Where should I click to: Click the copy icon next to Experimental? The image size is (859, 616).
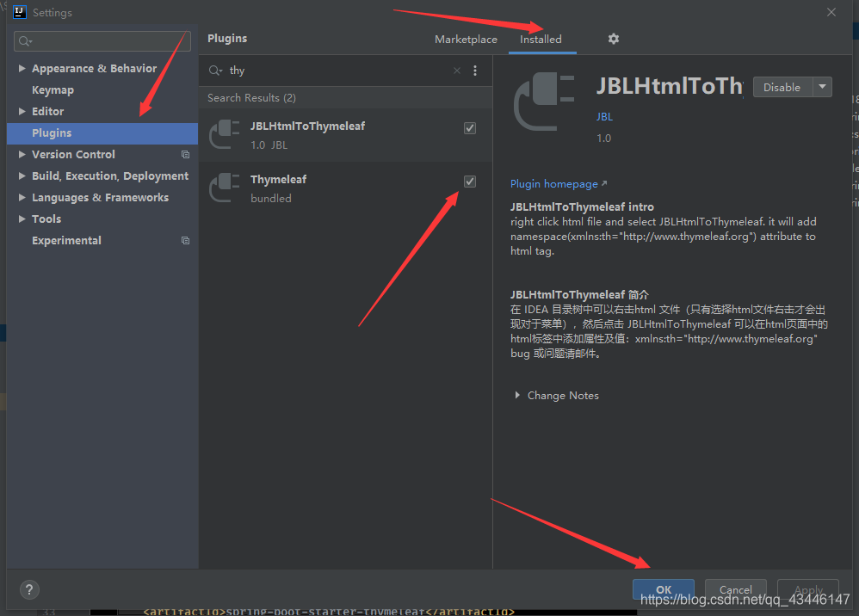186,240
